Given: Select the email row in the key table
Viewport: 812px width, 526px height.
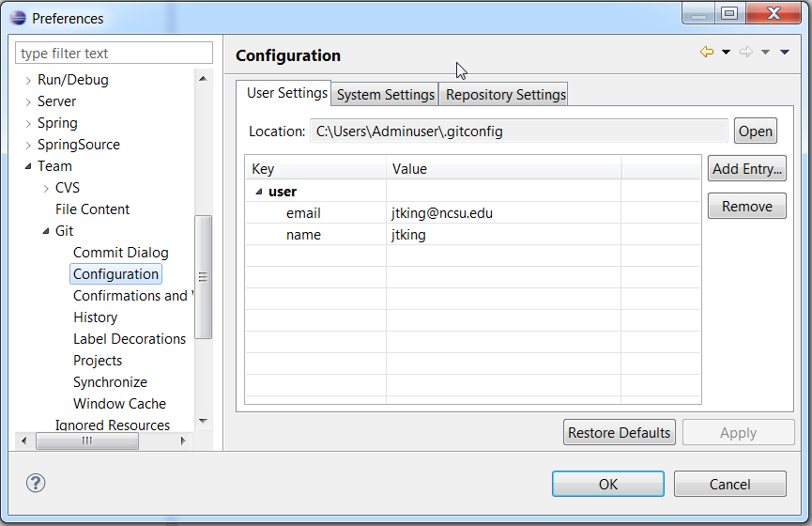Looking at the screenshot, I should pyautogui.click(x=472, y=213).
